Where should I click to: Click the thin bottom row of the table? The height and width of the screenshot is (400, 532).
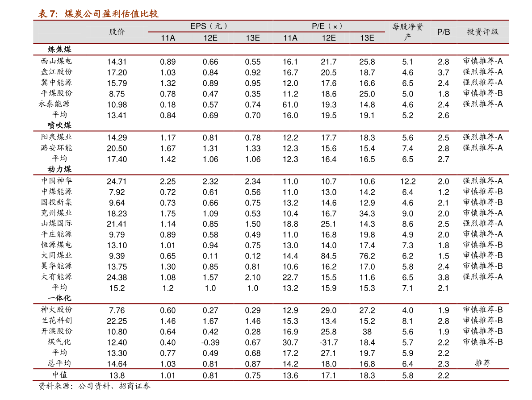[271, 375]
